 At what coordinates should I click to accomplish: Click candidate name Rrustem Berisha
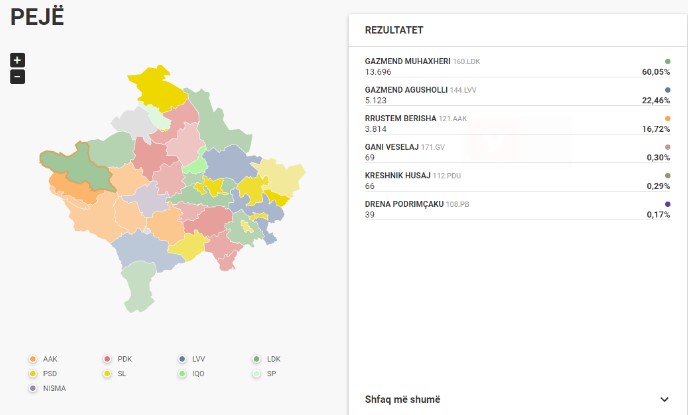(x=401, y=118)
